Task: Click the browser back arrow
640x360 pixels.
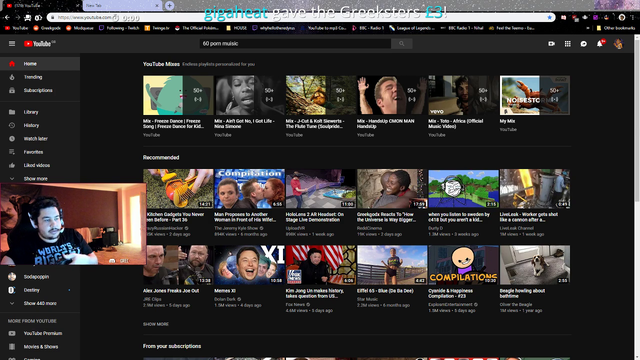Action: click(7, 18)
